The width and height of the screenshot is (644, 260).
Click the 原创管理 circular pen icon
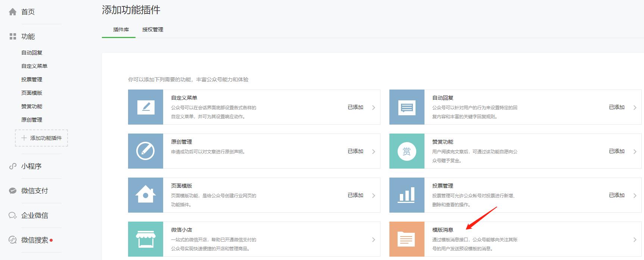point(146,151)
